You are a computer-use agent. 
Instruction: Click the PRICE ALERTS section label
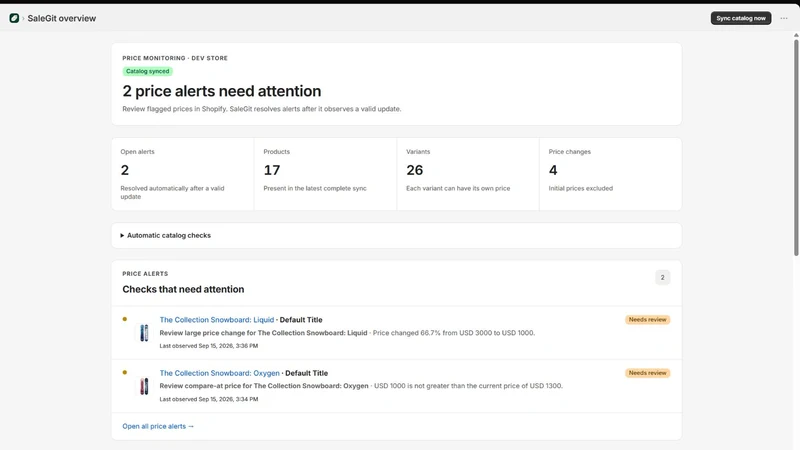click(145, 274)
